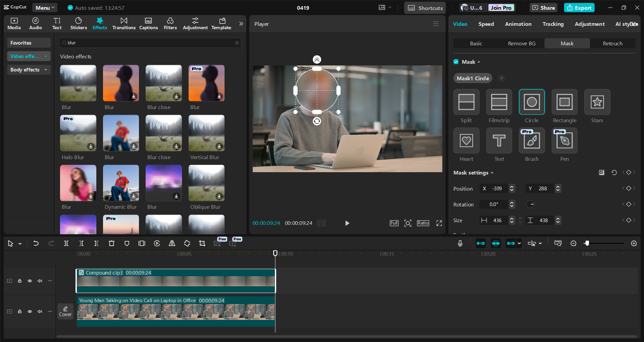This screenshot has width=644, height=342.
Task: Lock the Young Man video track
Action: pyautogui.click(x=20, y=311)
